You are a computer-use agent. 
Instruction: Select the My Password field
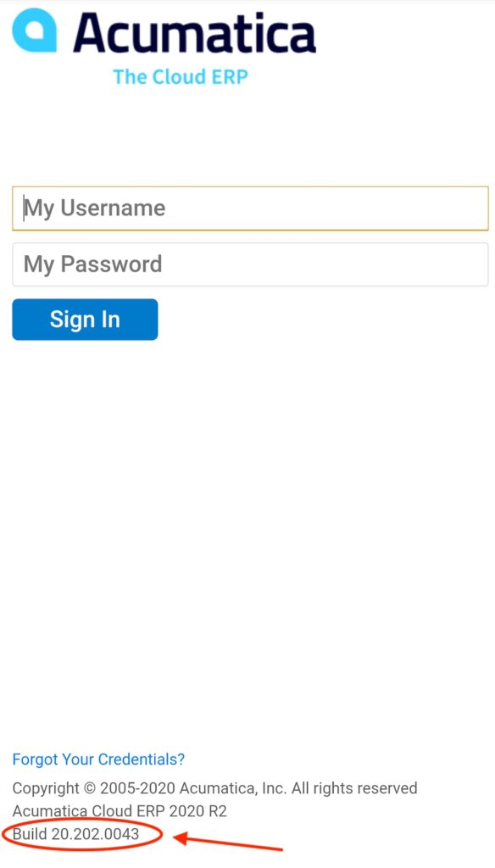click(250, 264)
